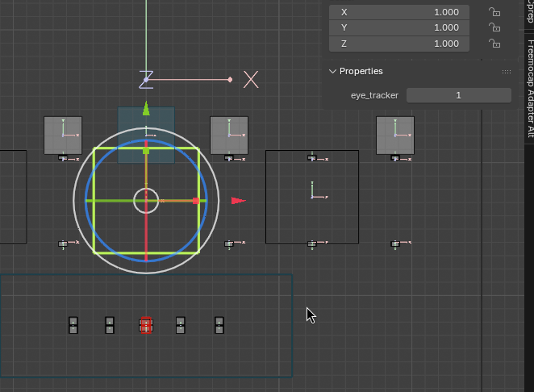Image resolution: width=534 pixels, height=392 pixels.
Task: Open the sidebar tab ending in 'prep'
Action: (x=529, y=12)
